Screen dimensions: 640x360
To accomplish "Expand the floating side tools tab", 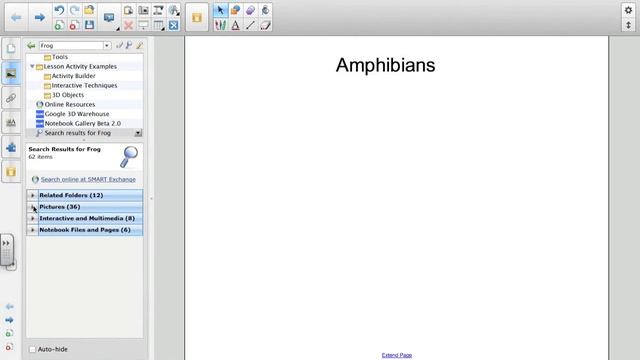I will (x=6, y=243).
